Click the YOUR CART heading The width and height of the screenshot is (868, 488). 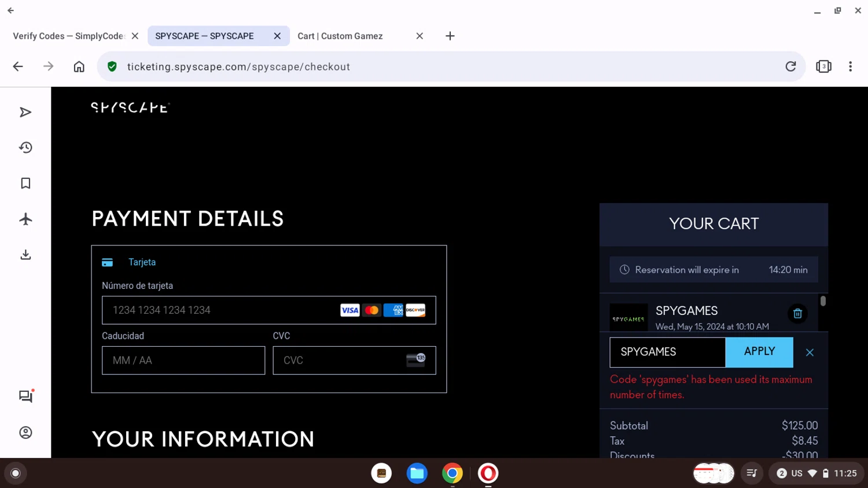pos(713,224)
